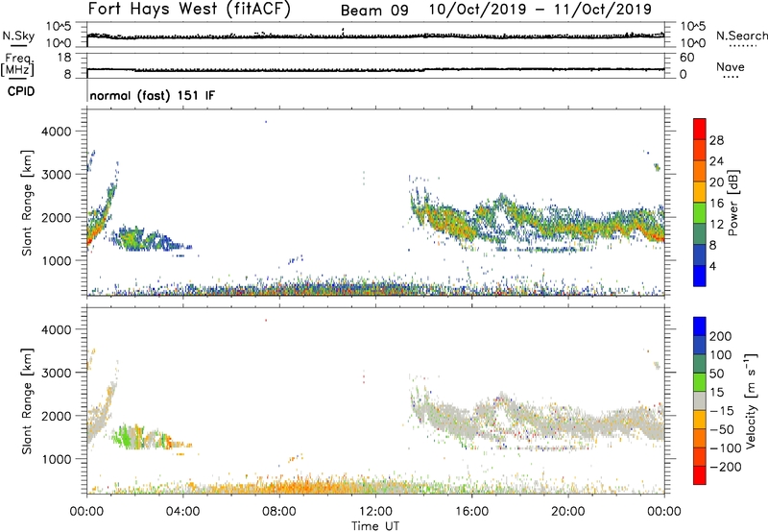
Task: Click the '10^5' tick beside N.Sky
Action: click(x=59, y=27)
